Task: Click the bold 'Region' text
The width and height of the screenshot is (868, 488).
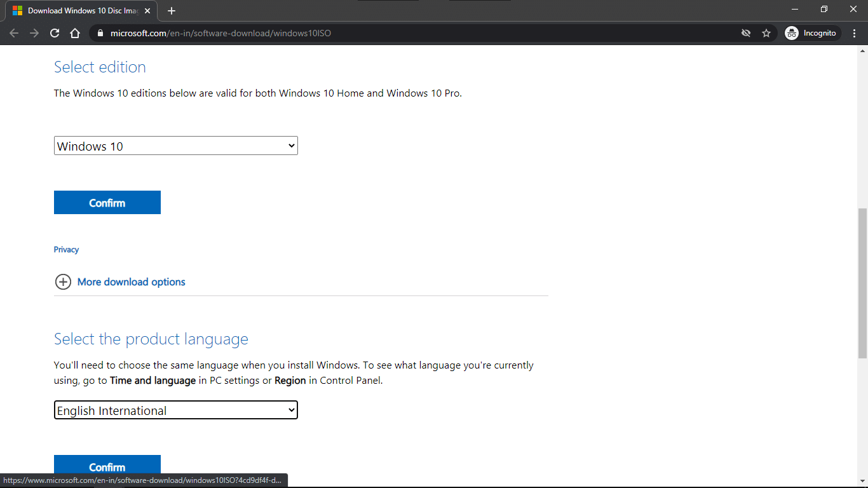Action: (290, 381)
